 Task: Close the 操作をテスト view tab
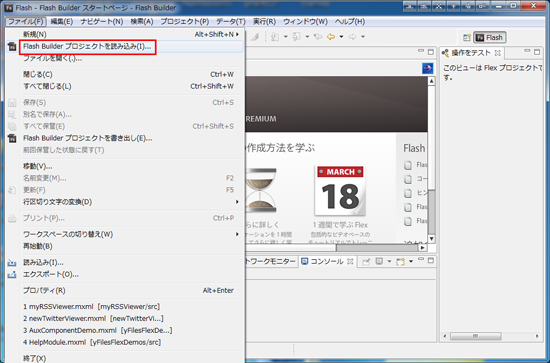tap(497, 53)
